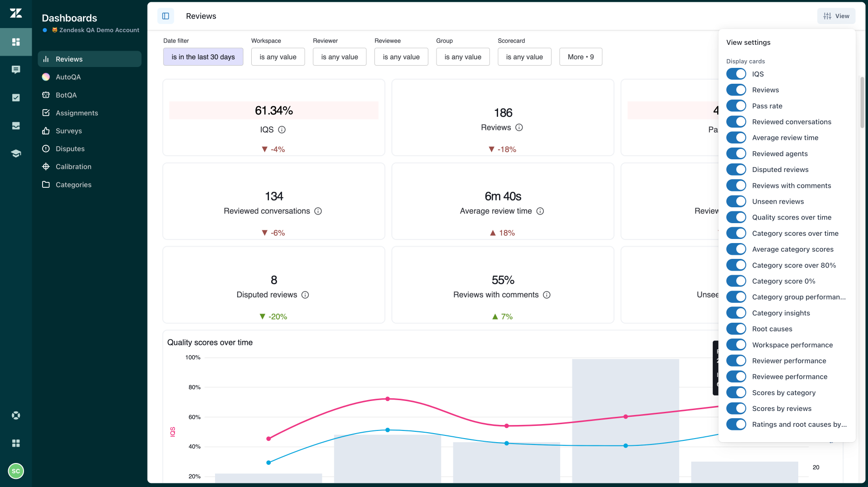
Task: Click the Categories folder icon
Action: pos(46,184)
